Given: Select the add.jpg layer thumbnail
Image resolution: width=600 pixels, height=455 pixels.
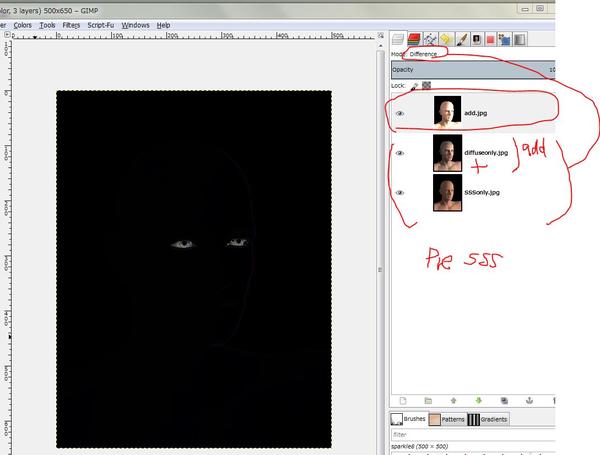Looking at the screenshot, I should coord(447,113).
